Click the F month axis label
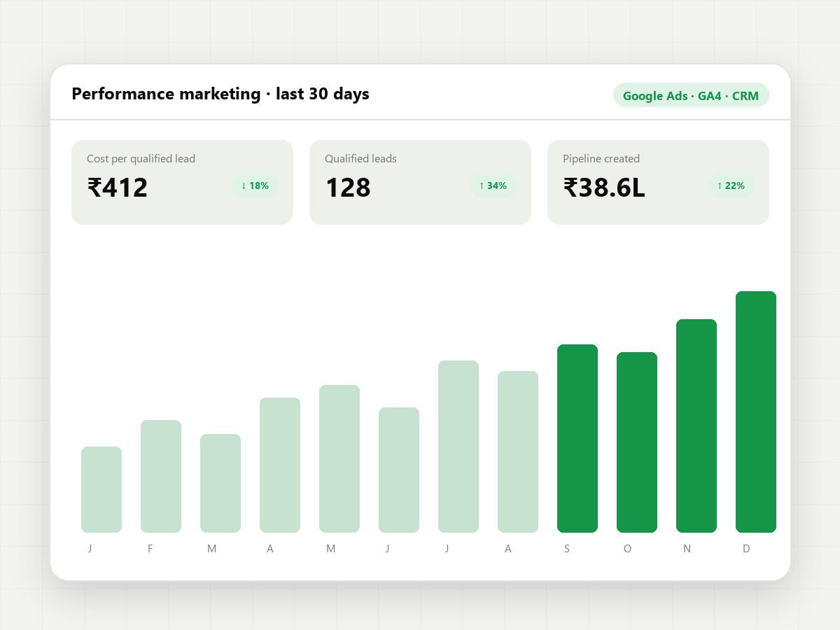Viewport: 840px width, 630px height. 150,549
